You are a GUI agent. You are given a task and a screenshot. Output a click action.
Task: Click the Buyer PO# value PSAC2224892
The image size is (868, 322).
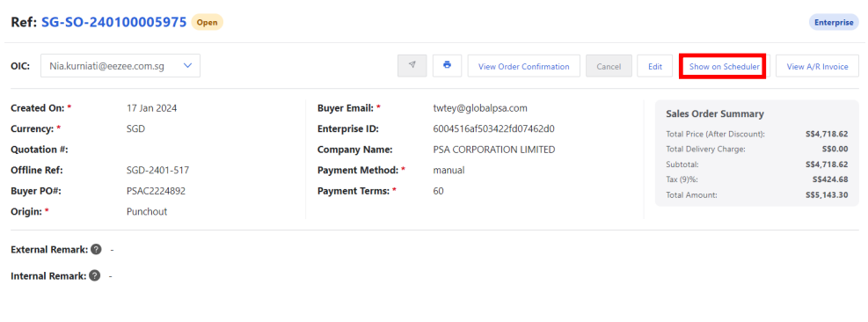157,191
